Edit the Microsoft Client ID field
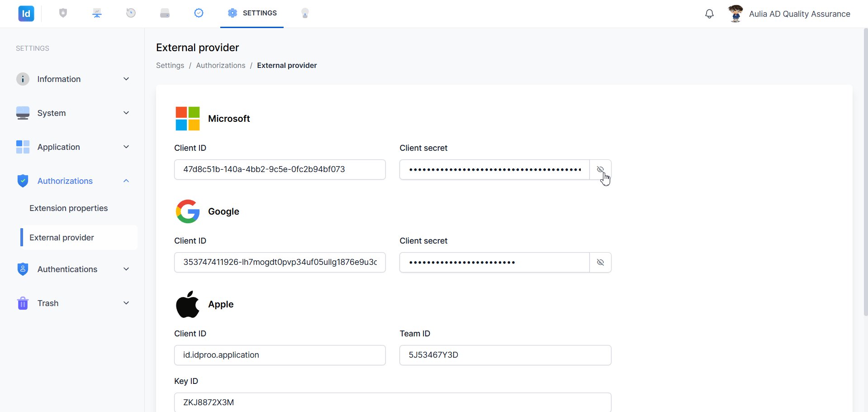868x412 pixels. (280, 170)
